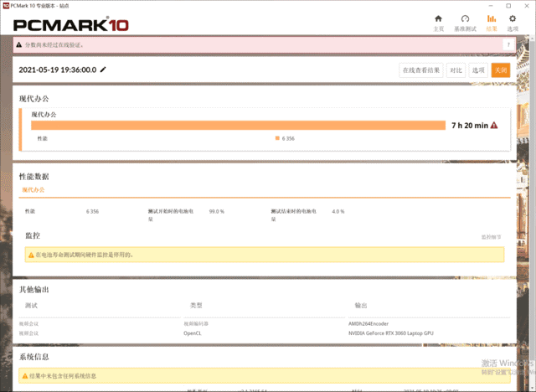This screenshot has width=536, height=392.
Task: Click the red warning icon next to 7 h 20 min
Action: pyautogui.click(x=494, y=126)
